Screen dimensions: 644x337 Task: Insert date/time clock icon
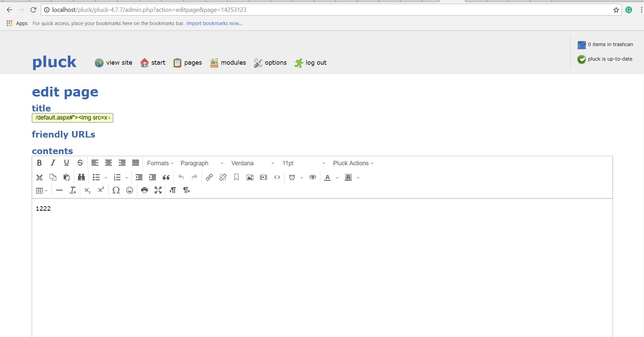coord(292,177)
